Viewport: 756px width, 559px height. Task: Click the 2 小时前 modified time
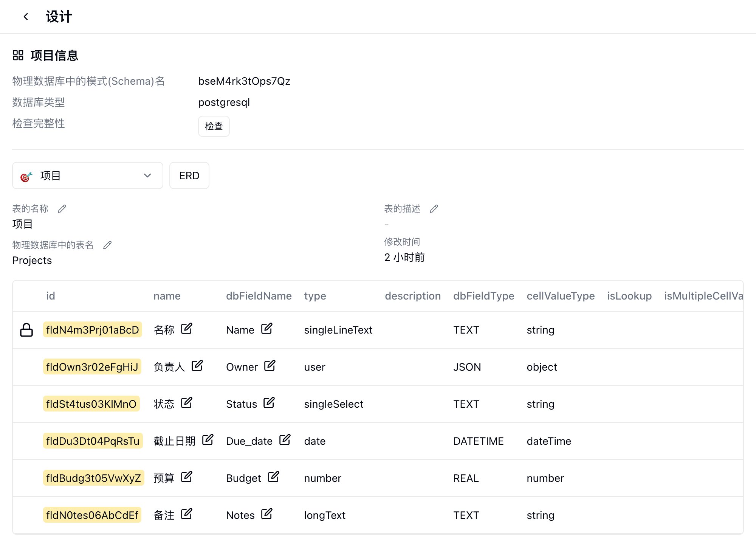[404, 258]
